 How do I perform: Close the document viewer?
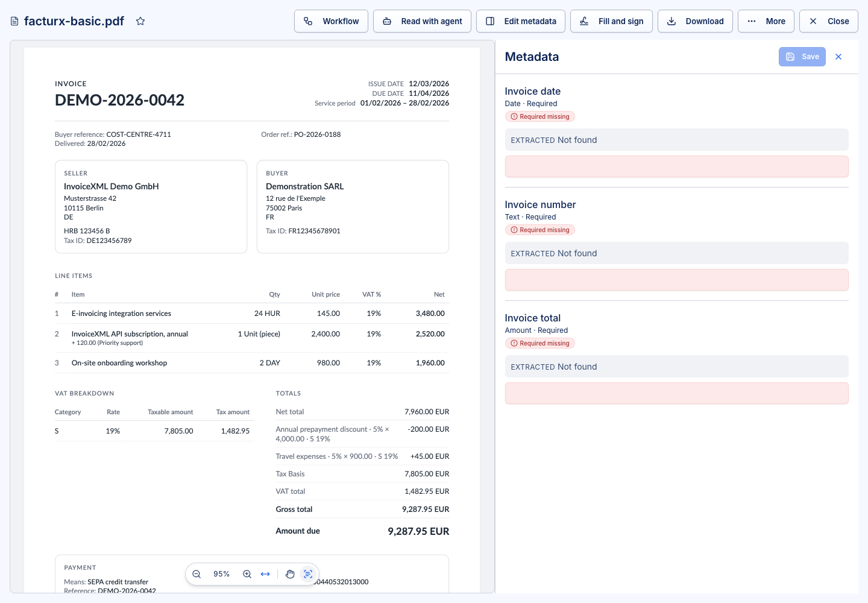pyautogui.click(x=829, y=21)
